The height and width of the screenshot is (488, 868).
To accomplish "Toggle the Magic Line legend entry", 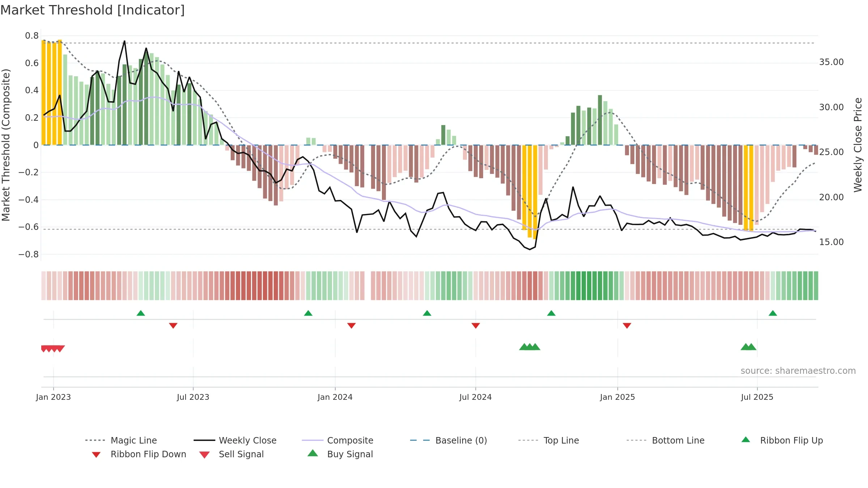I will pyautogui.click(x=121, y=440).
